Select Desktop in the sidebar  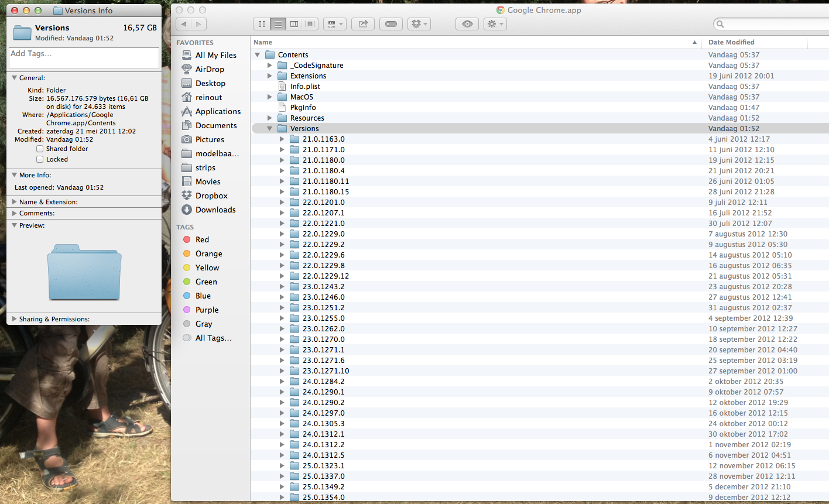pyautogui.click(x=209, y=83)
